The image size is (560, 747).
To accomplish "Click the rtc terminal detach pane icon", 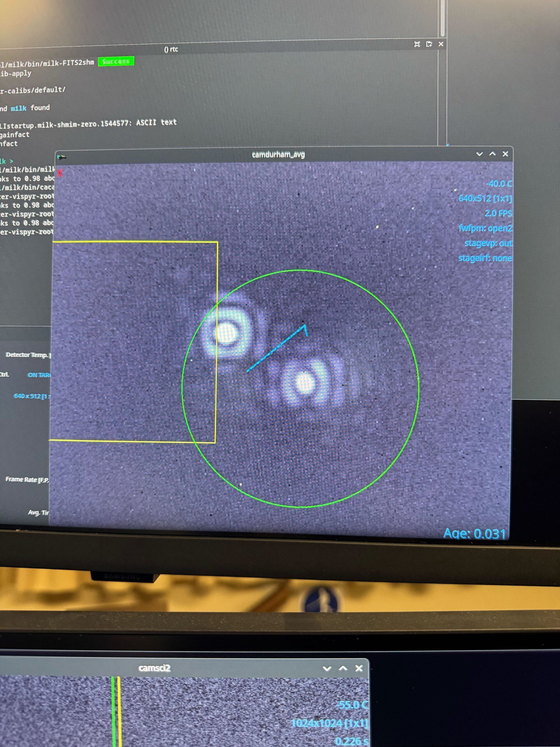I will [x=429, y=44].
